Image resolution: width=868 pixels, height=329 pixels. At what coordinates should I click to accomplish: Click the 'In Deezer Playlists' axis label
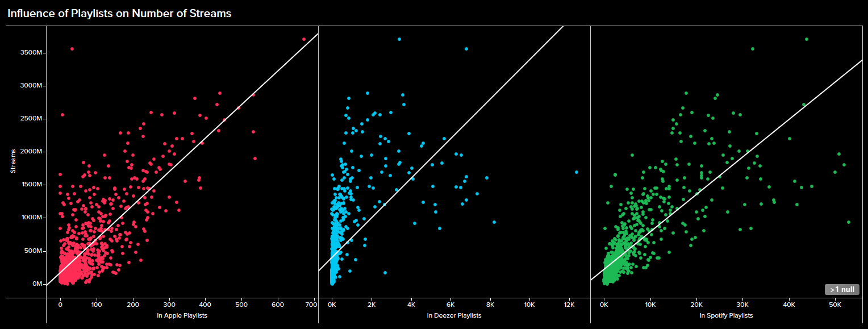coord(454,315)
